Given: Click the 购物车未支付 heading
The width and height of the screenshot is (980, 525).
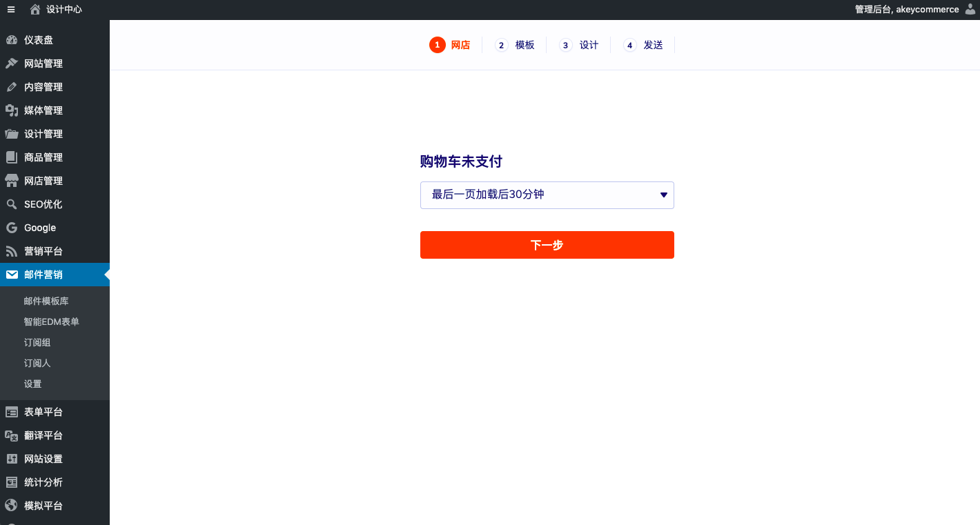Looking at the screenshot, I should 461,162.
